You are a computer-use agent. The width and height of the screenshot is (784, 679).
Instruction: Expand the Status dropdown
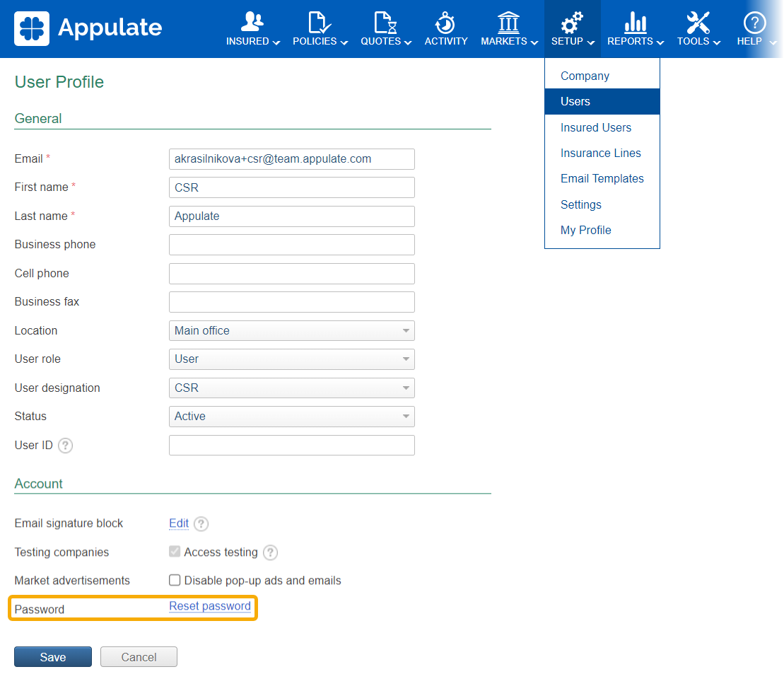[x=291, y=417]
